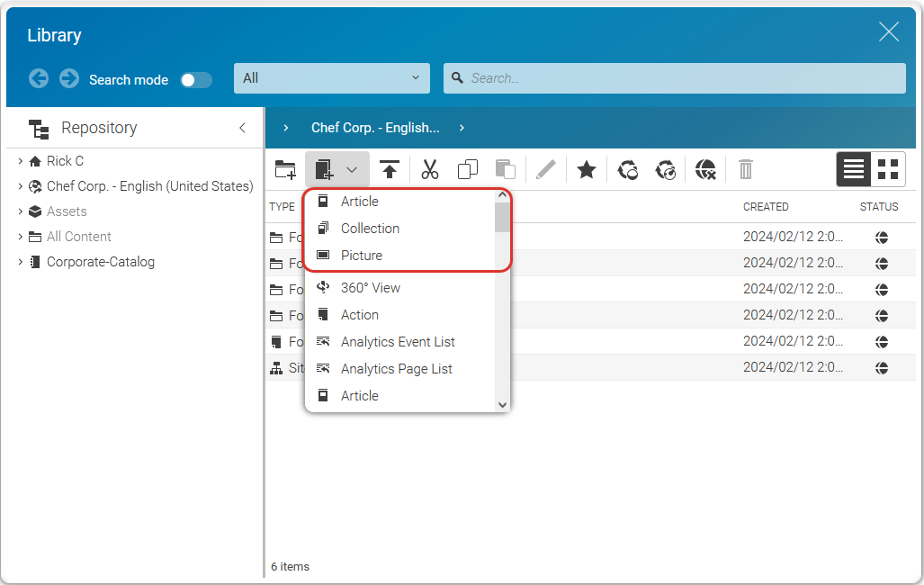Withdraw content using globe-x icon
Viewport: 924px width, 585px height.
coord(705,169)
